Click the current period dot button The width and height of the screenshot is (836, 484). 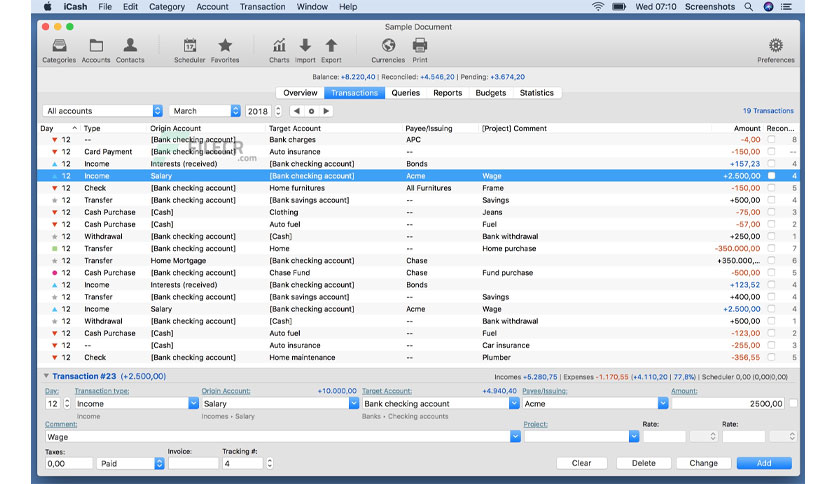(311, 111)
